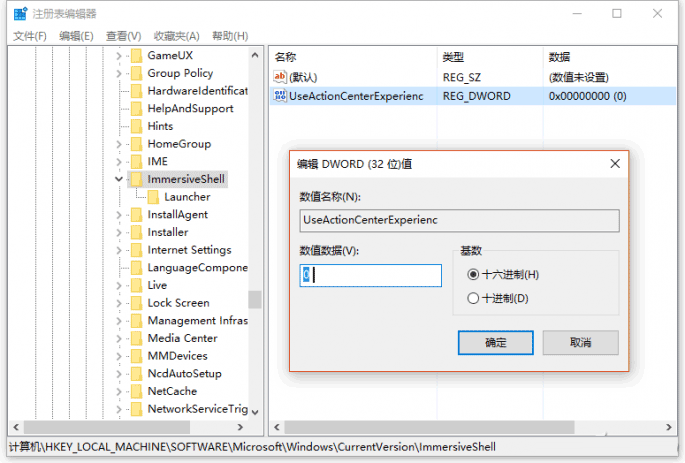Open the 文件(F) menu
This screenshot has width=685, height=463.
pyautogui.click(x=30, y=36)
